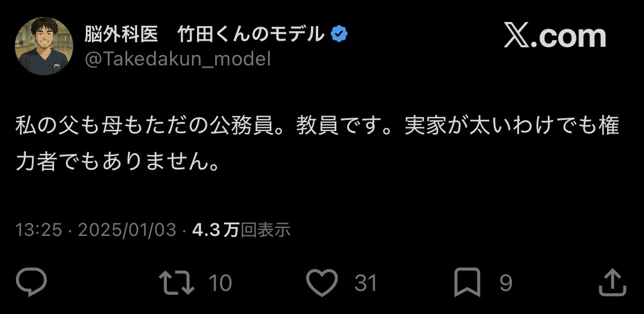Click the reply speech bubble icon

click(31, 283)
